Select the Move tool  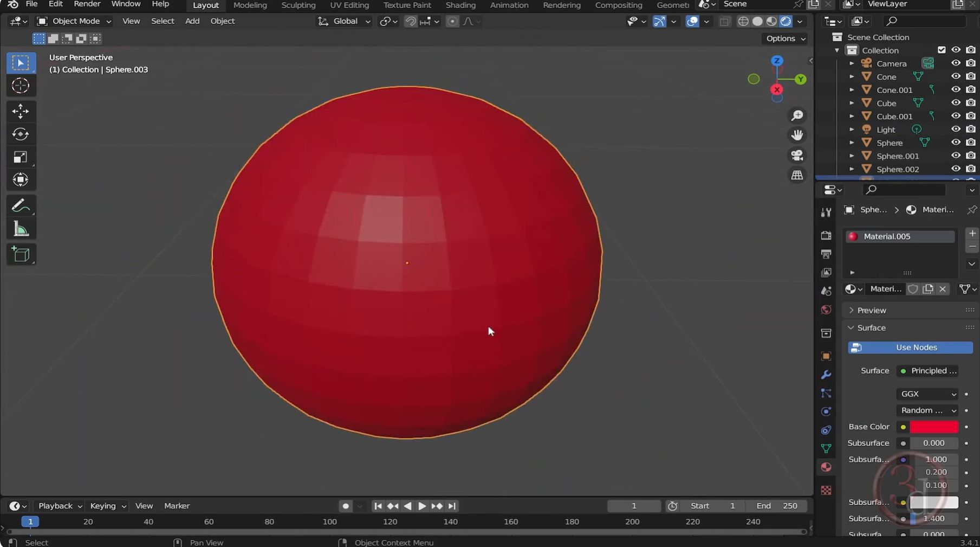coord(20,111)
